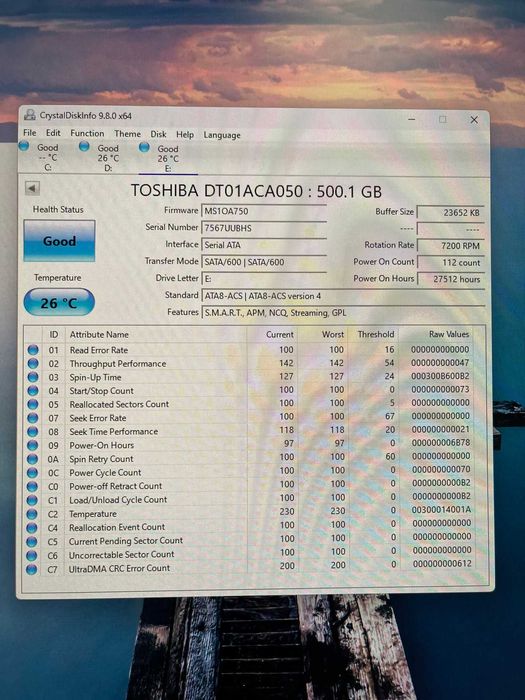The width and height of the screenshot is (525, 700).
Task: Click status circle for Spin-Up Time
Action: 33,377
